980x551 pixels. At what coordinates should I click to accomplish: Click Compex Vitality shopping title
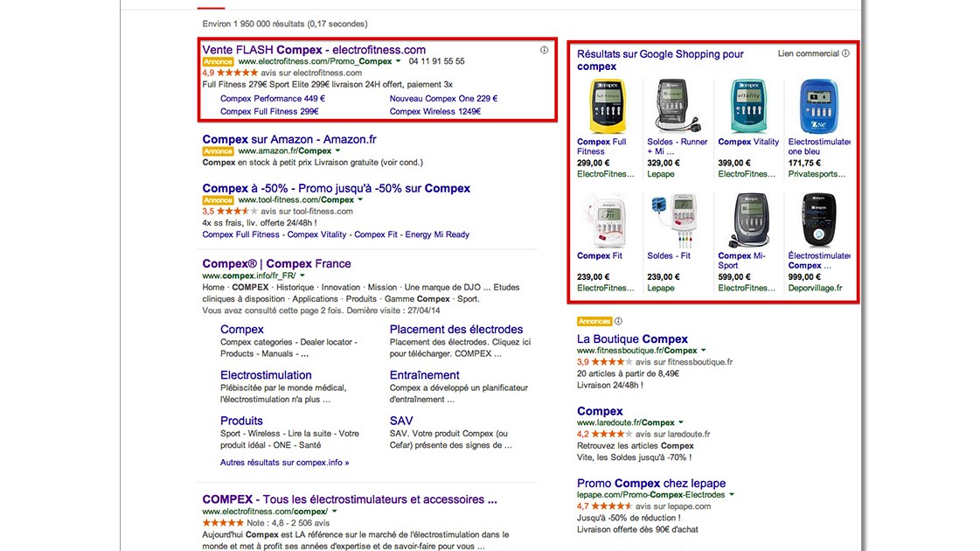click(748, 142)
